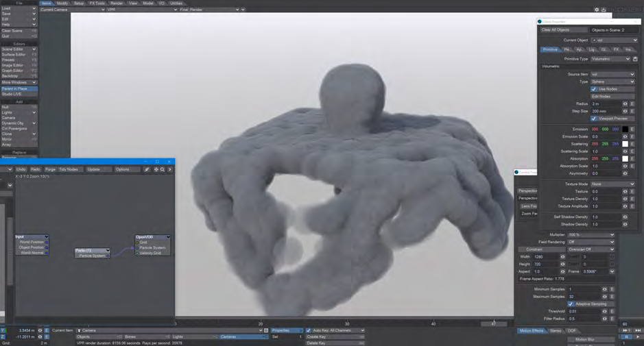
Task: Click the E button next to Radius
Action: point(632,104)
